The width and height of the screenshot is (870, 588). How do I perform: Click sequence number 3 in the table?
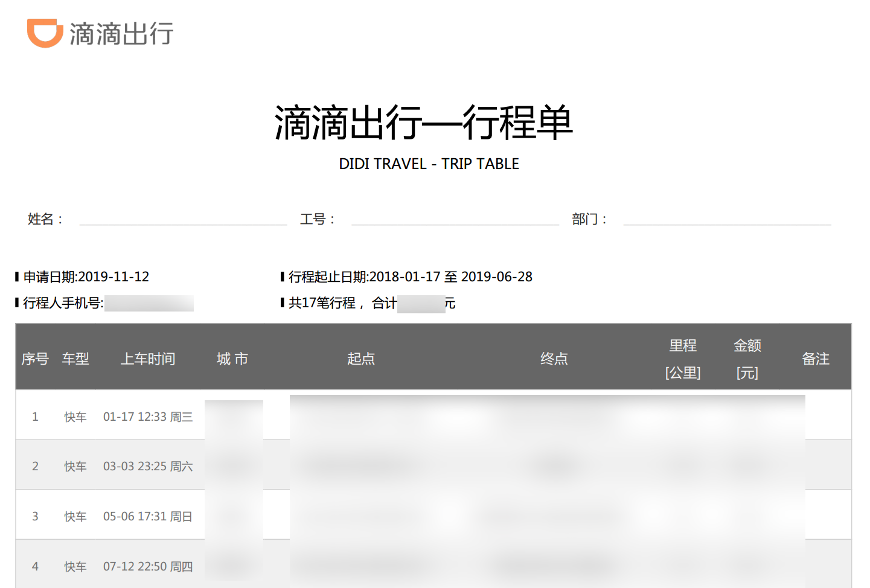pyautogui.click(x=35, y=516)
